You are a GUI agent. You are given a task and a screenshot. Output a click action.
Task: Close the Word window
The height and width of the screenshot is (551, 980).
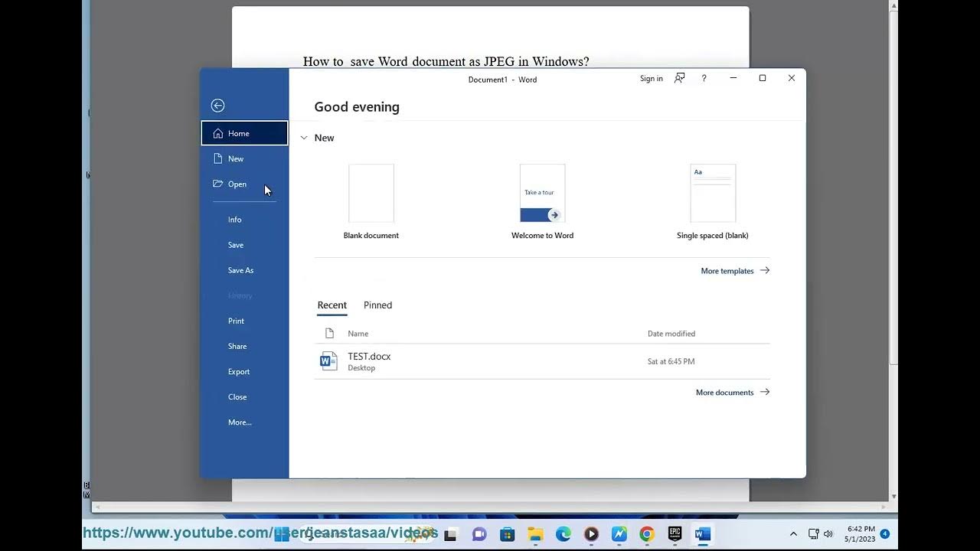[792, 78]
